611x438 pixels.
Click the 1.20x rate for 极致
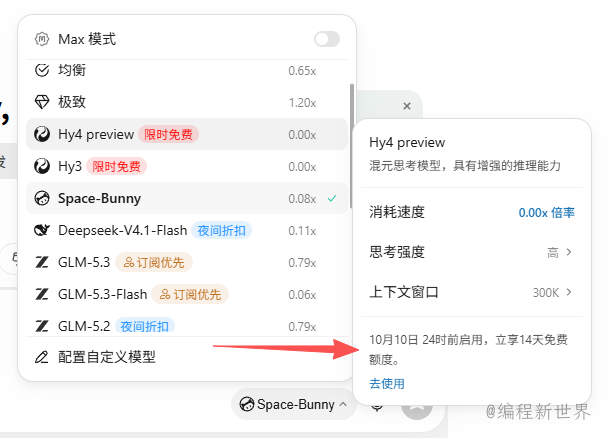tap(302, 103)
